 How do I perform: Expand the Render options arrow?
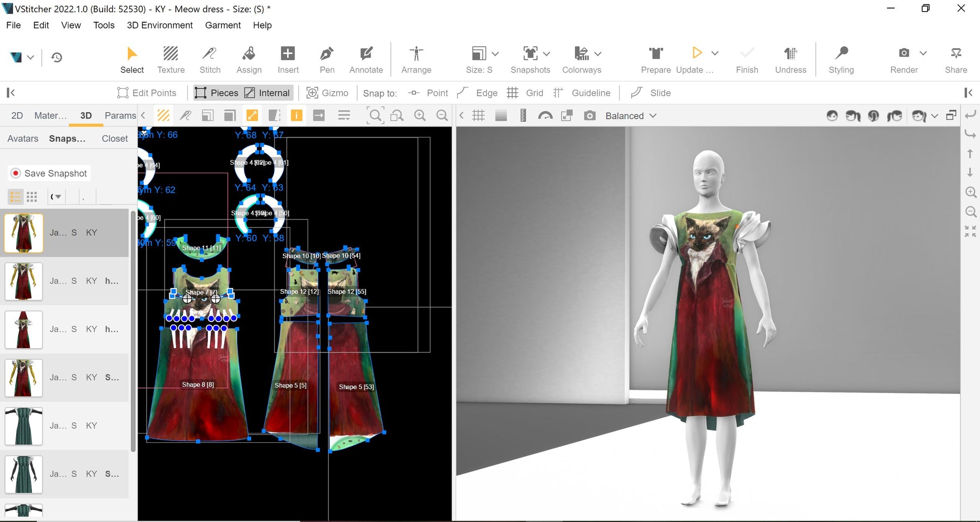pos(923,53)
